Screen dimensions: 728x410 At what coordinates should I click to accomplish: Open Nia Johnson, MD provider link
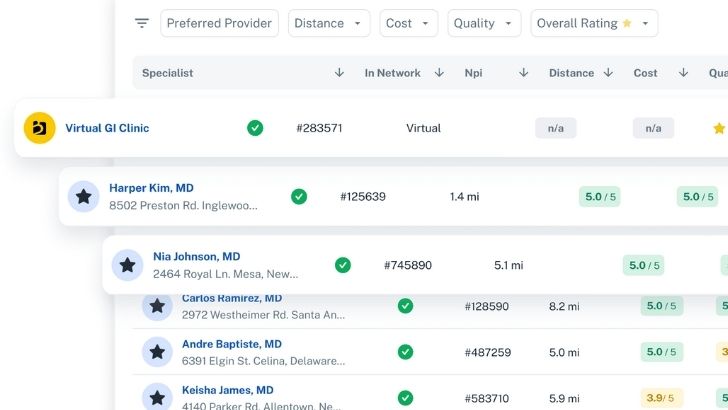coord(196,256)
